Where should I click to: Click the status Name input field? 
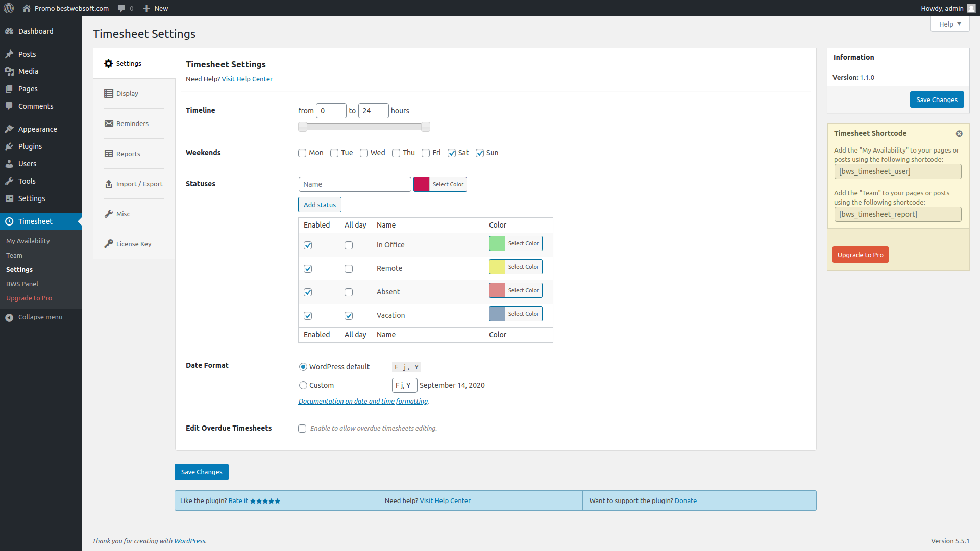coord(355,184)
